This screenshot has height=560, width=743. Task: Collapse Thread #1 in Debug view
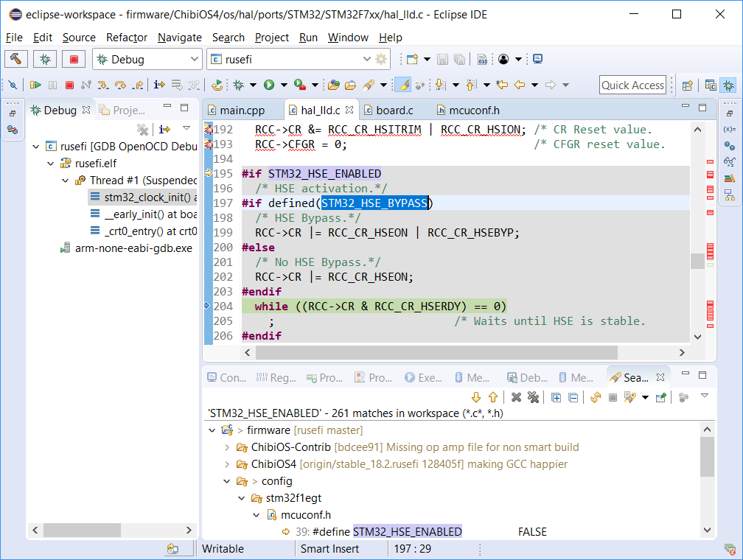click(x=65, y=180)
